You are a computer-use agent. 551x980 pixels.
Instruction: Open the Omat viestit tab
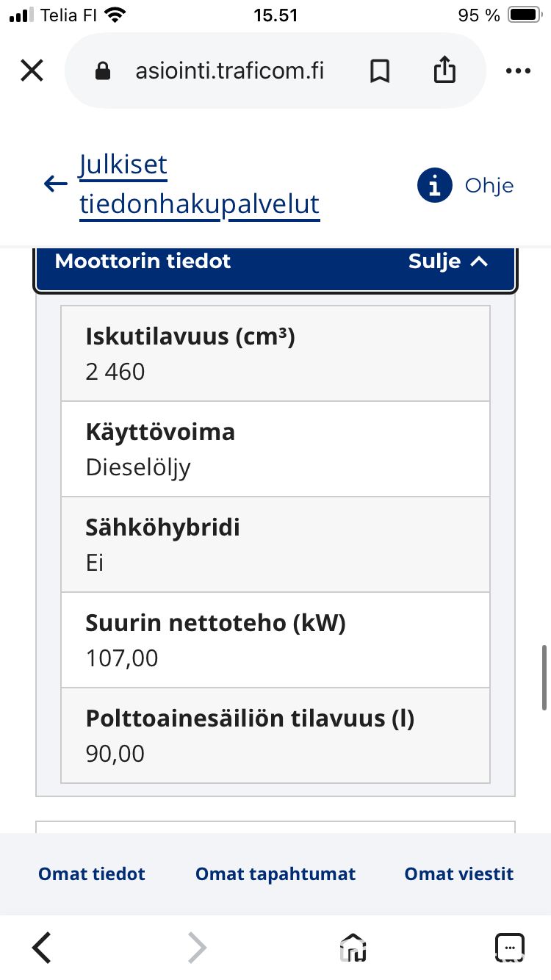[459, 874]
